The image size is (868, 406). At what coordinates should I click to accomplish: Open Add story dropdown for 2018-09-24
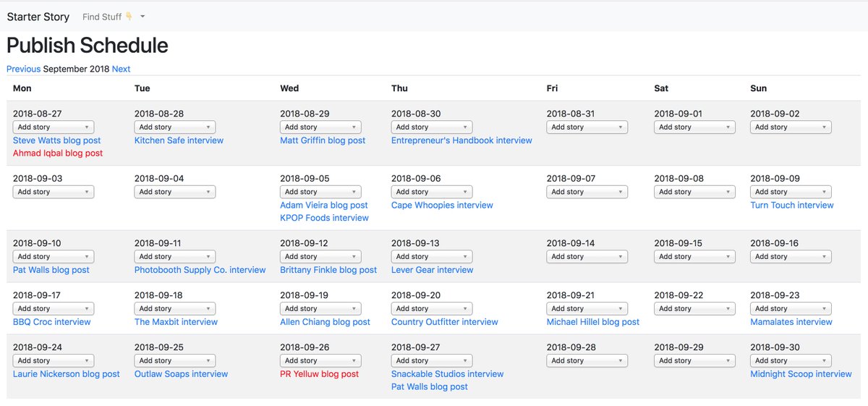(54, 361)
